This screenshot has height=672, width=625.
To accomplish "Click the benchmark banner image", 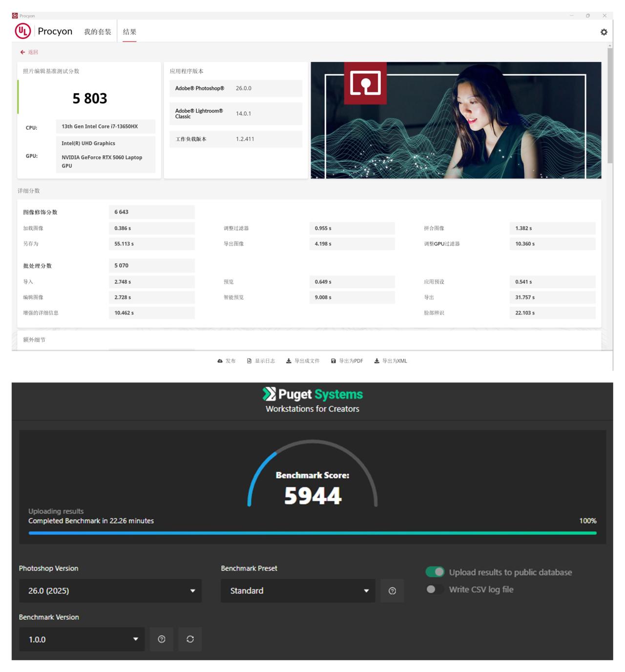I will pyautogui.click(x=456, y=120).
